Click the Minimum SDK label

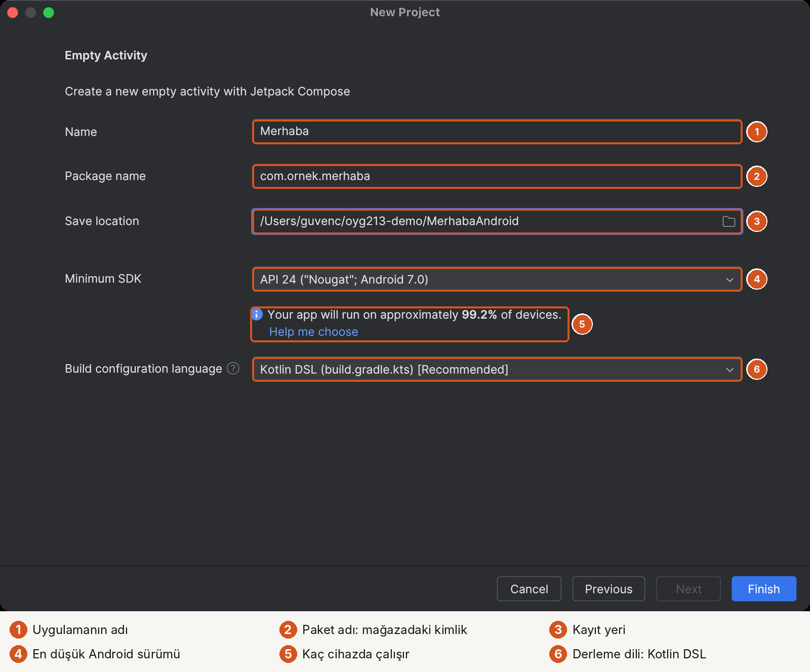coord(103,279)
